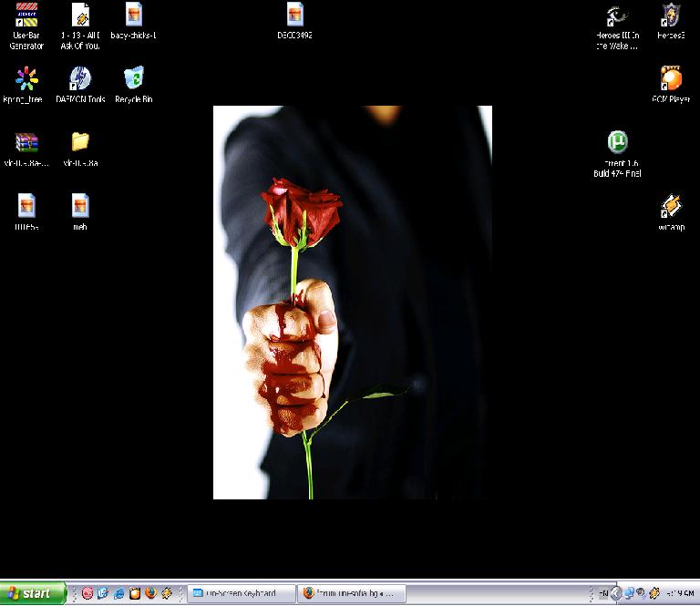The height and width of the screenshot is (606, 700).
Task: Select the Winamp desktop shortcut
Action: (671, 207)
